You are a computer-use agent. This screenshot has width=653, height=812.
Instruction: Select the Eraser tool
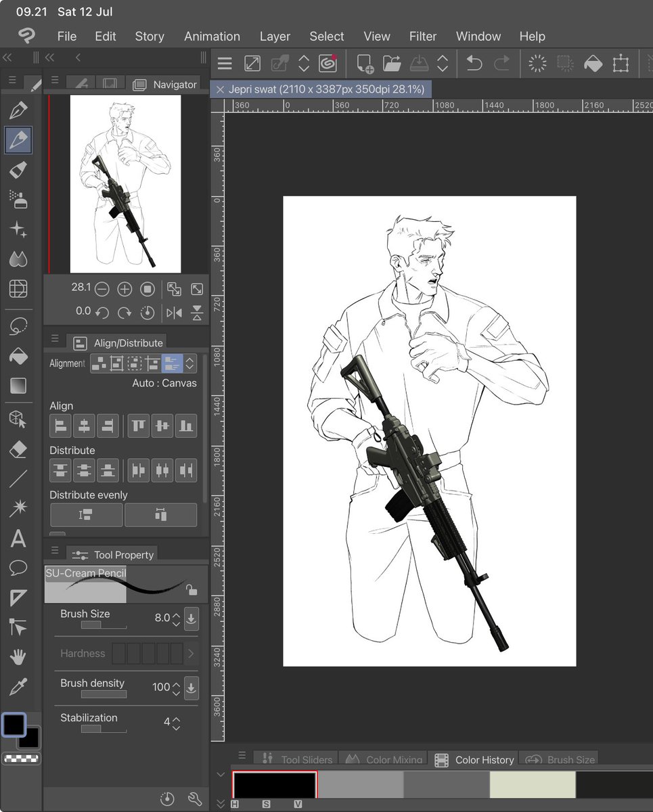click(18, 449)
